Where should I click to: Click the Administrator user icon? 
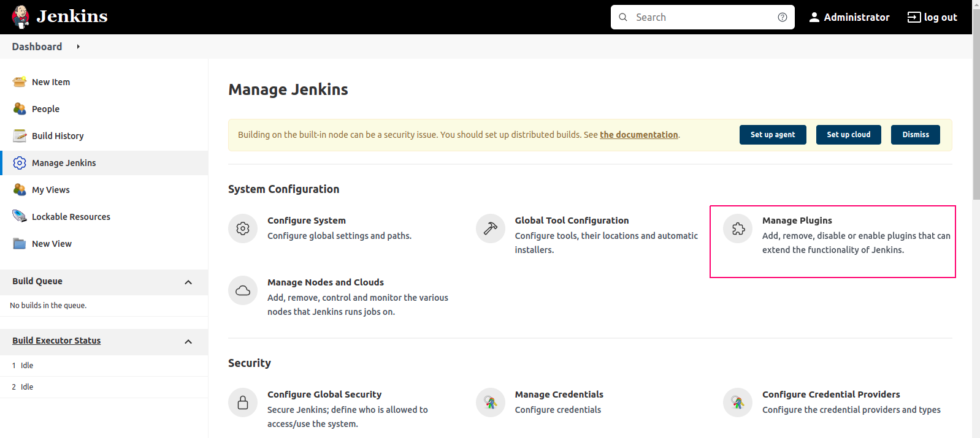click(814, 17)
